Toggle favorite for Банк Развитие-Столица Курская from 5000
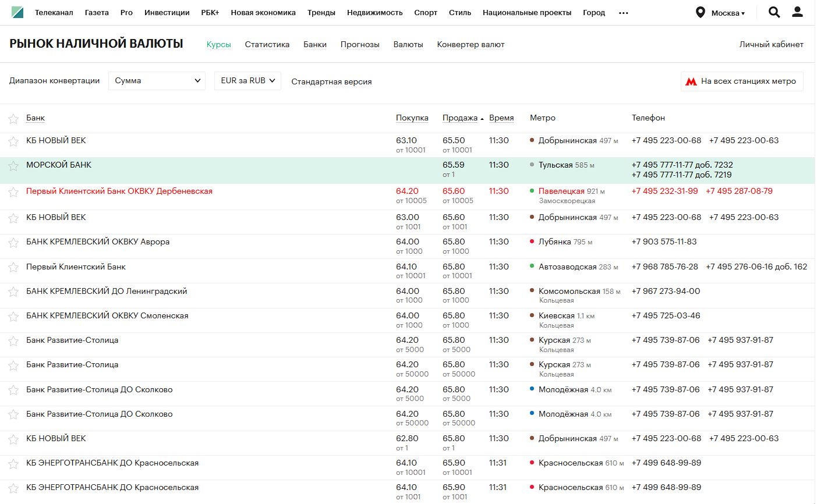This screenshot has height=504, width=817. click(13, 341)
